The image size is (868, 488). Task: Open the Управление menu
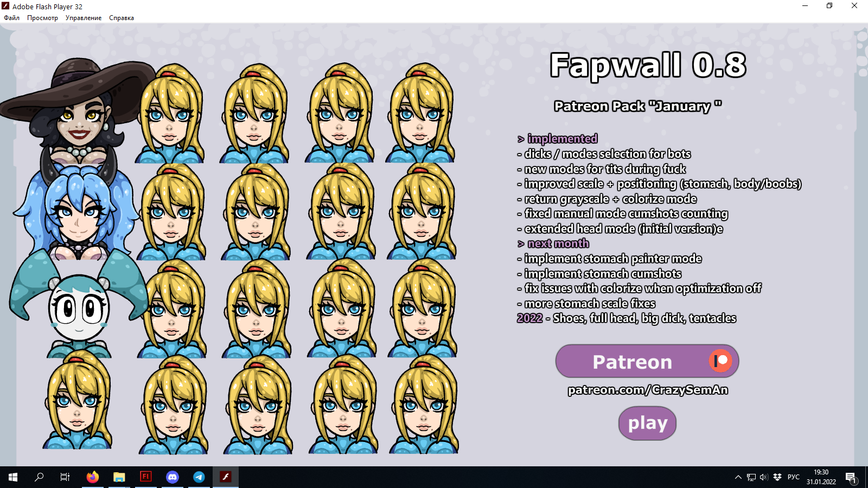[x=84, y=18]
